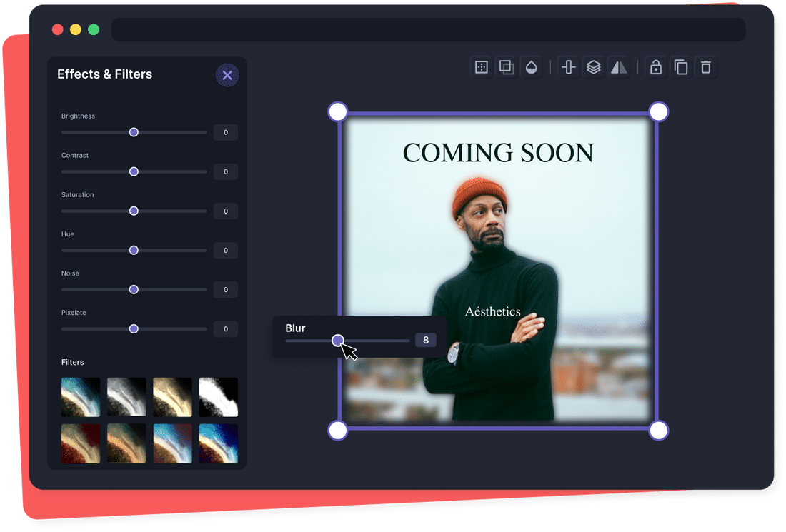Screen dimensions: 786x532
Task: Select the blue galaxy filter thumbnail
Action: click(219, 443)
